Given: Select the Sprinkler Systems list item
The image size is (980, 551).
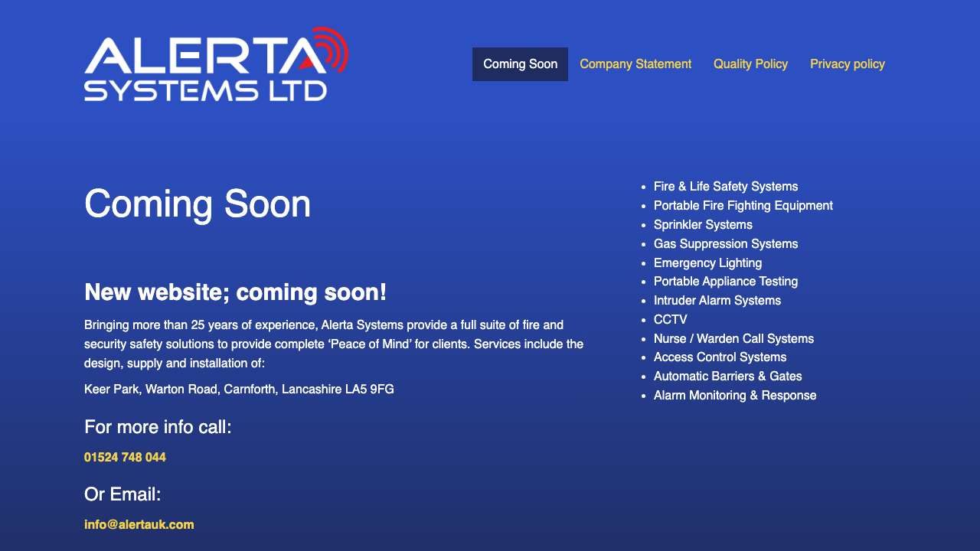Looking at the screenshot, I should pyautogui.click(x=702, y=224).
